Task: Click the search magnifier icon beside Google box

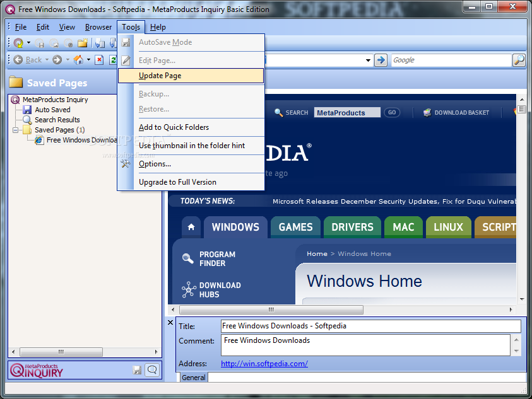Action: [x=519, y=61]
